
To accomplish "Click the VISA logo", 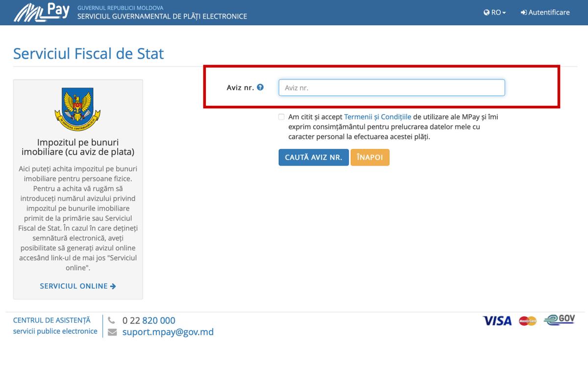I will (x=497, y=321).
